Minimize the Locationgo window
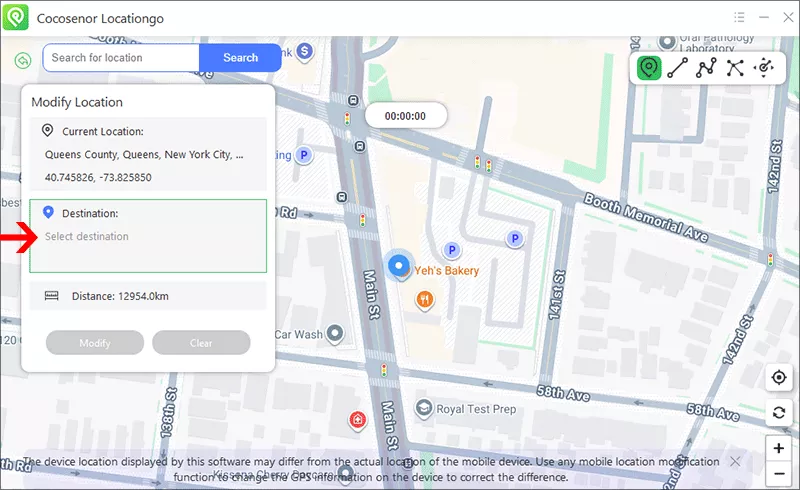This screenshot has height=490, width=800. click(764, 17)
